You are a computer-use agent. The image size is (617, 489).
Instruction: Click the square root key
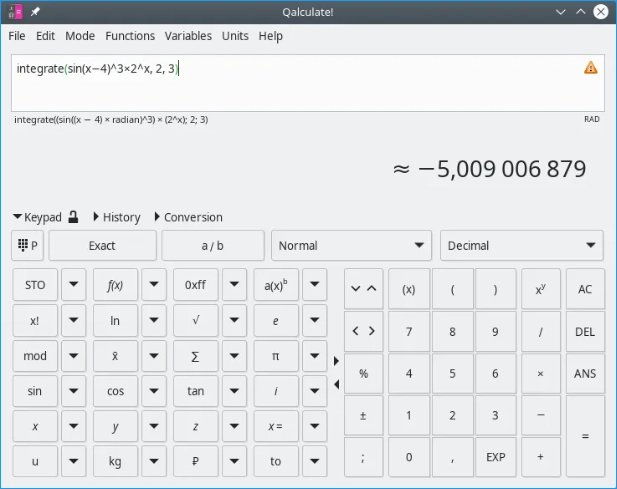196,320
